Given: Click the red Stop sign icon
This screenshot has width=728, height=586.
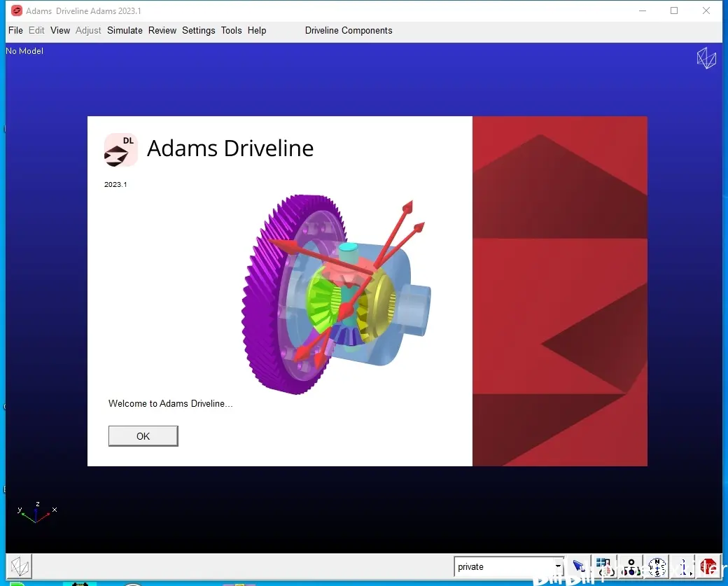Looking at the screenshot, I should [708, 566].
